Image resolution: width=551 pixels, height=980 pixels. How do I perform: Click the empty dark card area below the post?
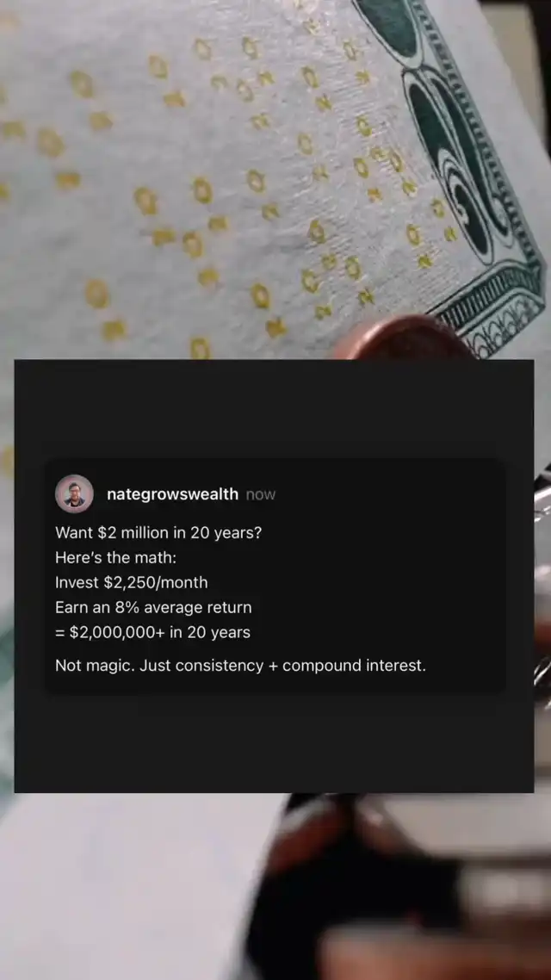tap(274, 742)
